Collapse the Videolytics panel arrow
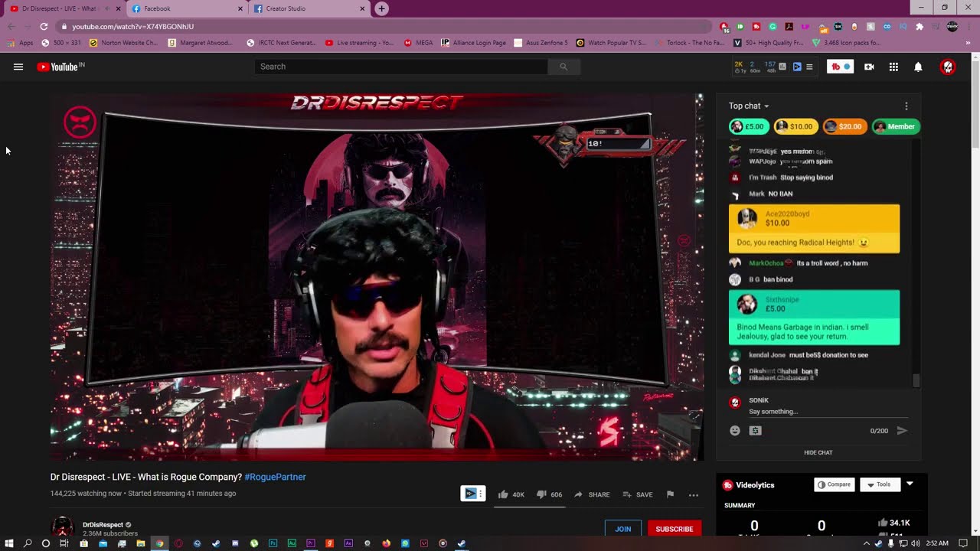 coord(910,484)
